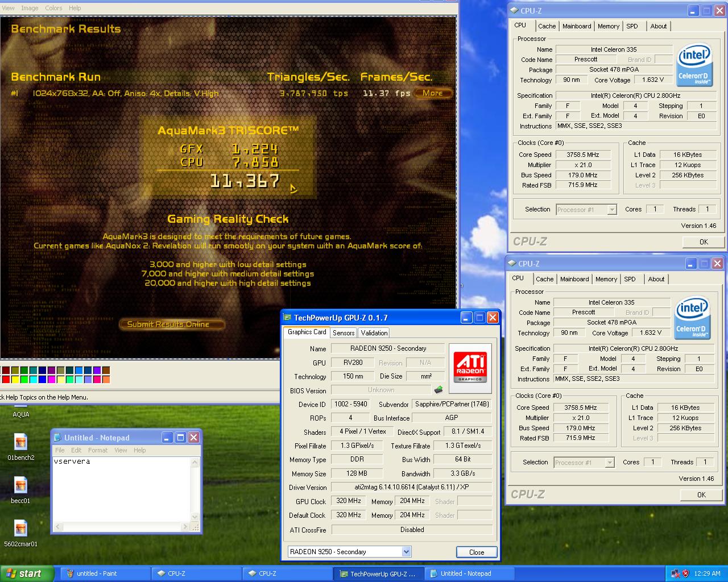Image resolution: width=728 pixels, height=582 pixels.
Task: Open the Memory tab in lower CPU-Z
Action: pyautogui.click(x=606, y=279)
